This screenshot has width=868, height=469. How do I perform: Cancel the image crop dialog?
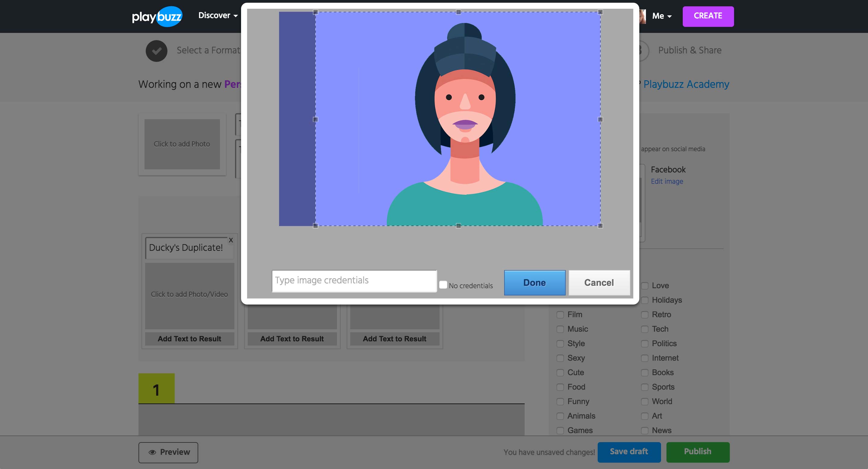point(599,282)
